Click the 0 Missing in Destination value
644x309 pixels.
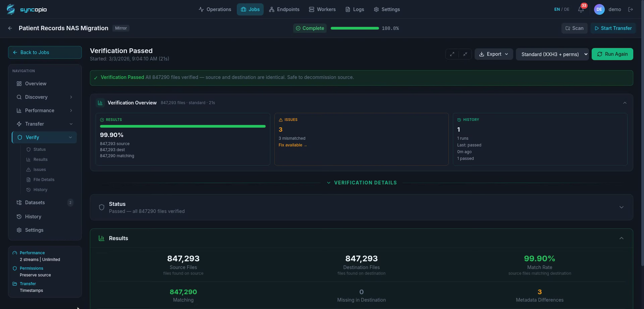coord(361,292)
